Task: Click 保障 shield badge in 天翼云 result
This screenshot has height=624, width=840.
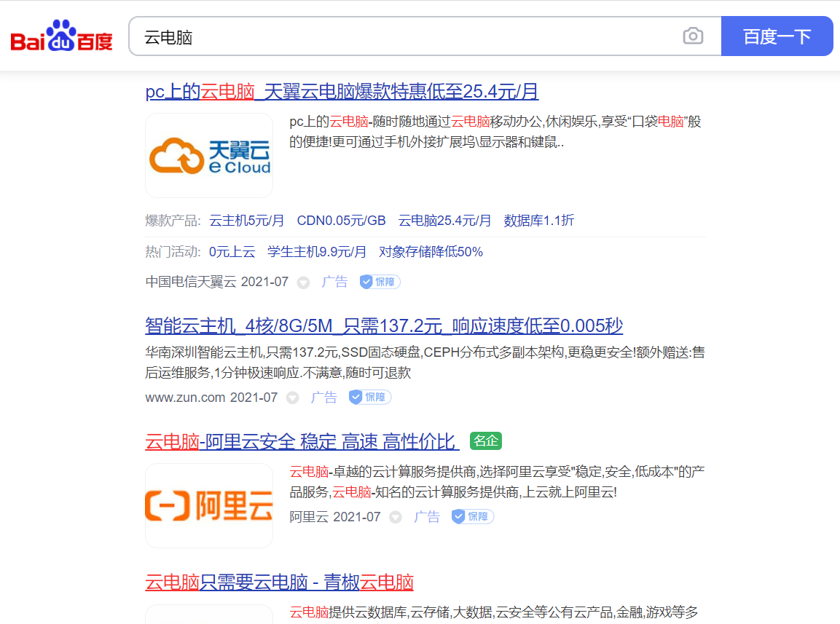Action: (380, 282)
